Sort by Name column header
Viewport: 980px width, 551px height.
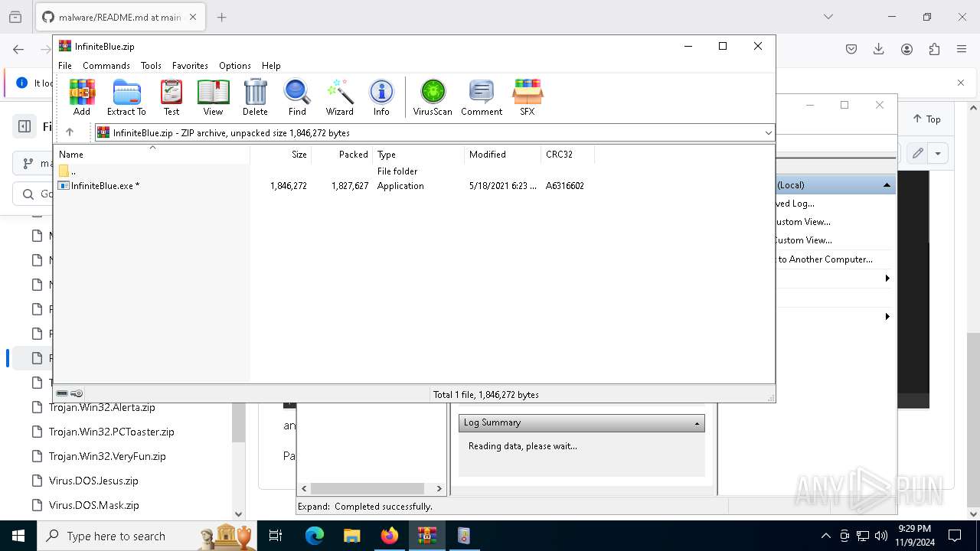pos(152,155)
